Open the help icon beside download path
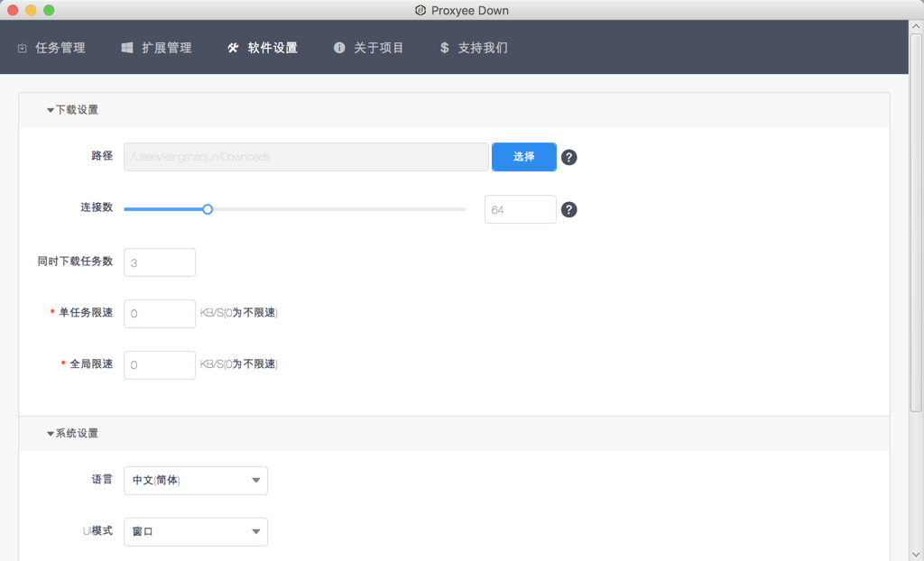Viewport: 924px width, 561px height. tap(569, 157)
